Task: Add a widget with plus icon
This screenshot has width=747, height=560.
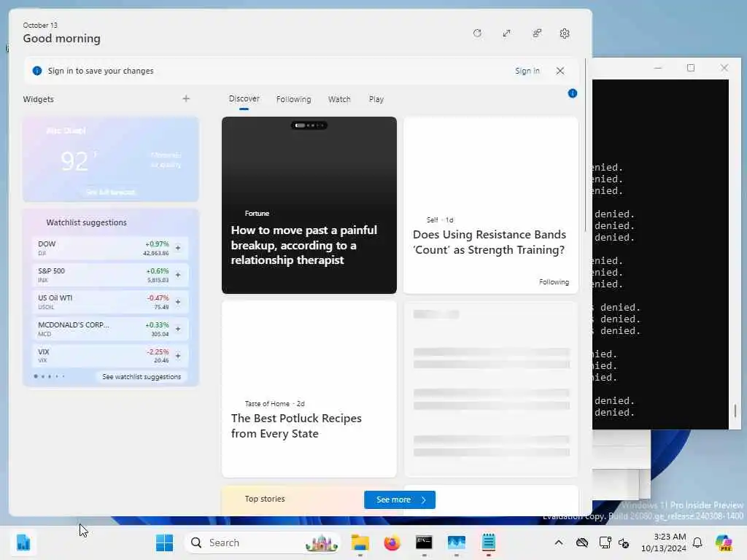Action: click(186, 98)
